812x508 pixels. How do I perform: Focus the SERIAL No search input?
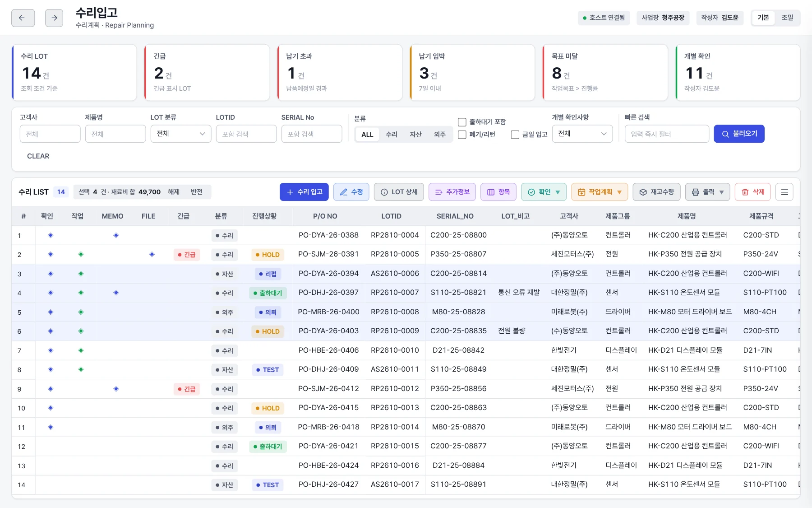pyautogui.click(x=312, y=134)
